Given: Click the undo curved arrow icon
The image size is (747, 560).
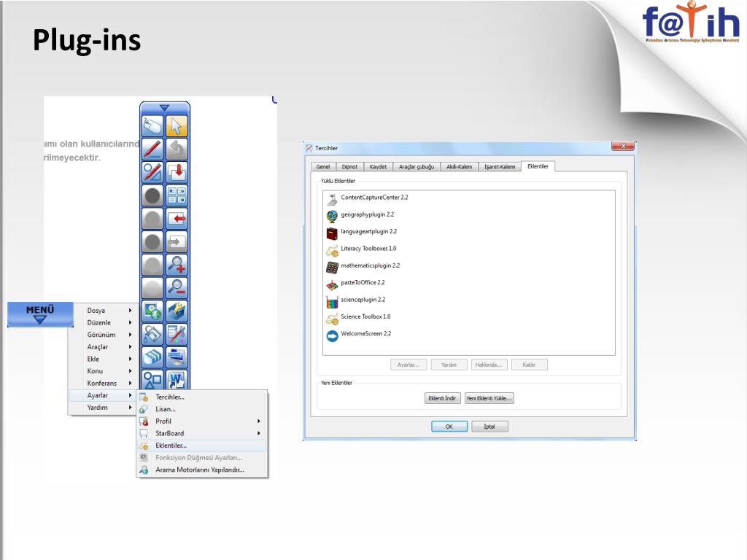Looking at the screenshot, I should (x=177, y=150).
